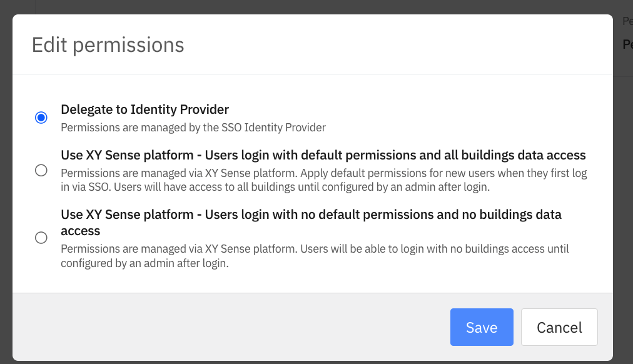Click 'Permissions are managed by the SSO Identity Provider' text
This screenshot has height=364, width=633.
click(193, 128)
